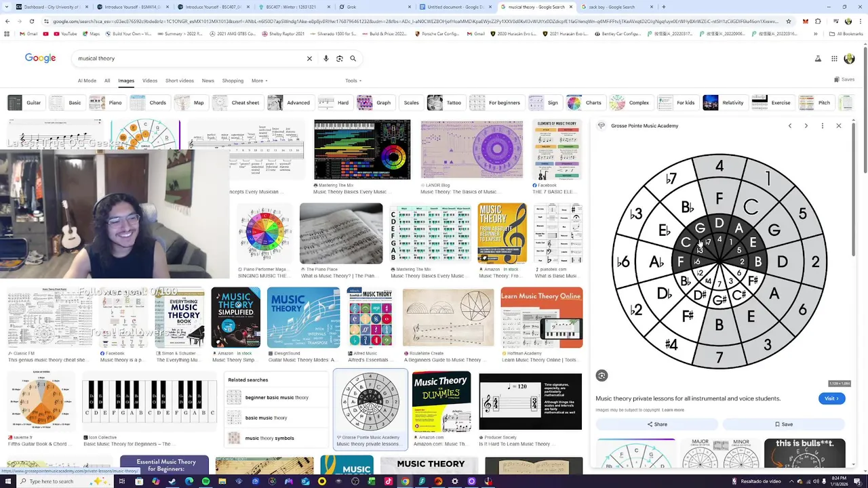Filter images by Cheat sheet chip
Screen dimensions: 868x488
(237, 103)
